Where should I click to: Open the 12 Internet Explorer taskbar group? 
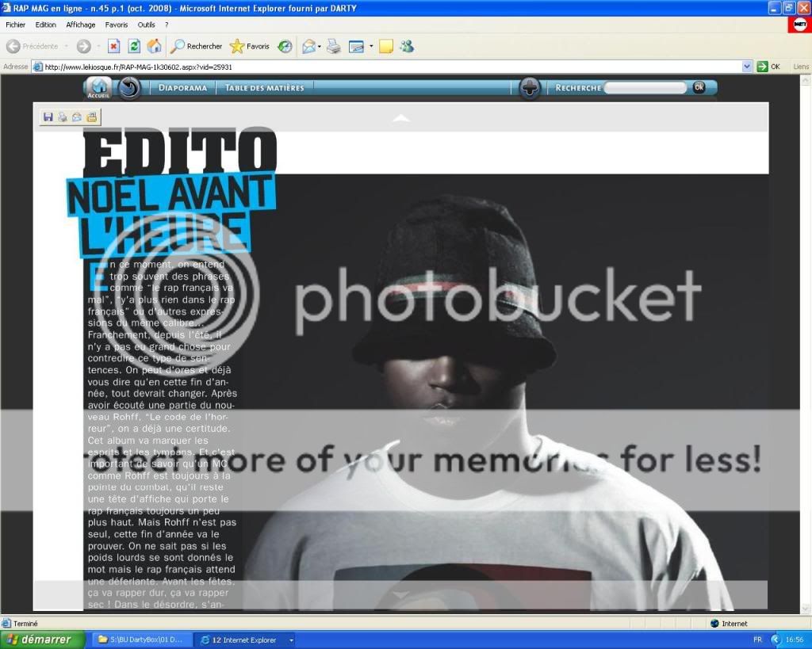pyautogui.click(x=244, y=639)
